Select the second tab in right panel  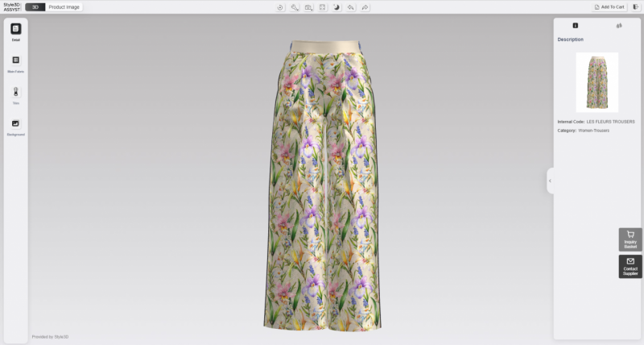(619, 26)
